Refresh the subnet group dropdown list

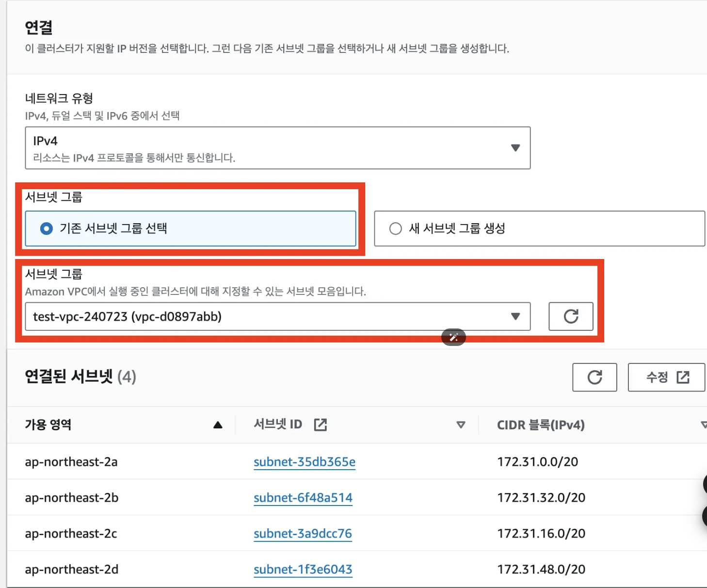(571, 316)
